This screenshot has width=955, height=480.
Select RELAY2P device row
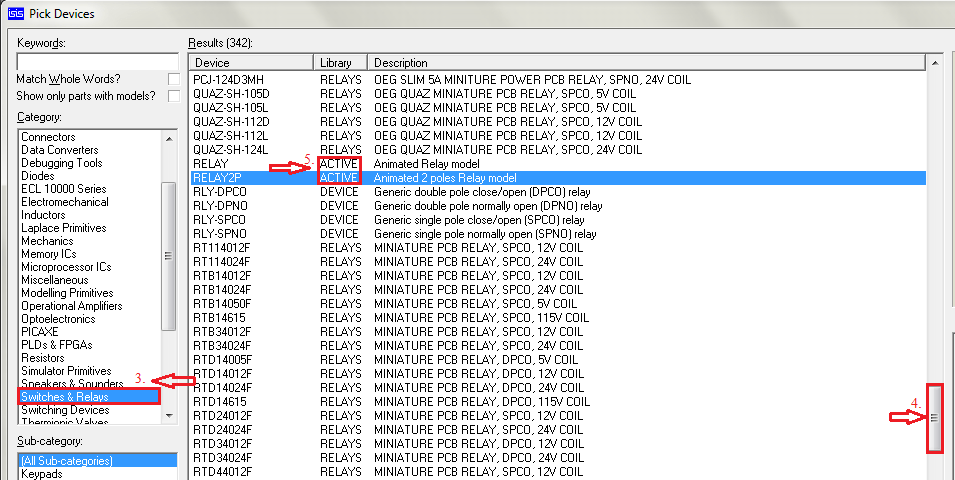pyautogui.click(x=557, y=178)
